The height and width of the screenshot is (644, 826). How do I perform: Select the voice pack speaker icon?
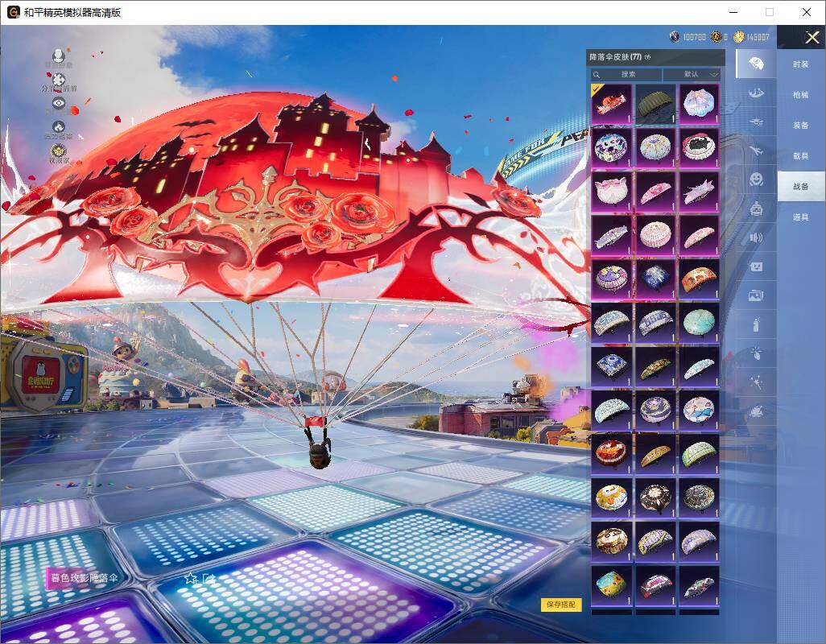tap(756, 237)
